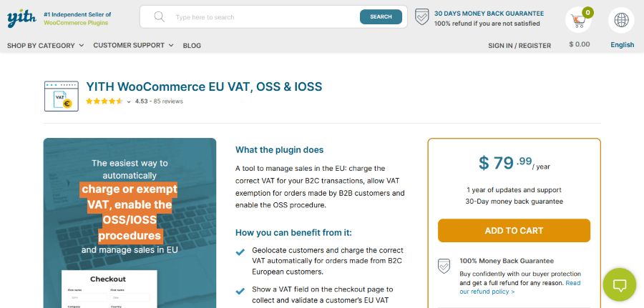Click the money back guarantee shield icon in header
644x308 pixels.
click(x=421, y=17)
